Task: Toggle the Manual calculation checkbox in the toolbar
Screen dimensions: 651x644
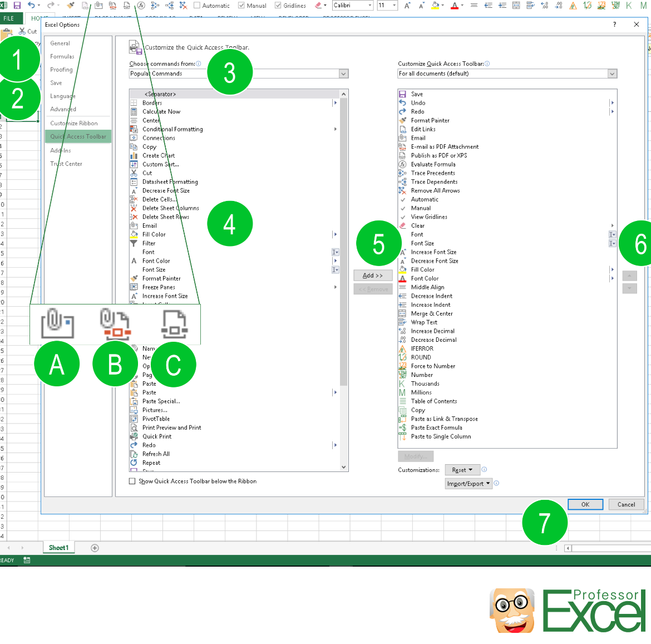Action: 241,6
